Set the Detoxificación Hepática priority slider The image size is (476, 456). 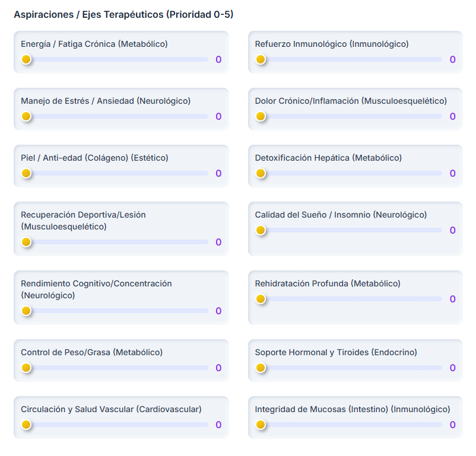pos(261,174)
